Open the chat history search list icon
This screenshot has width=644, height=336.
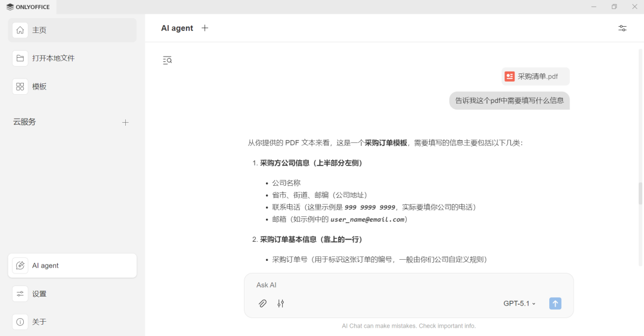167,60
